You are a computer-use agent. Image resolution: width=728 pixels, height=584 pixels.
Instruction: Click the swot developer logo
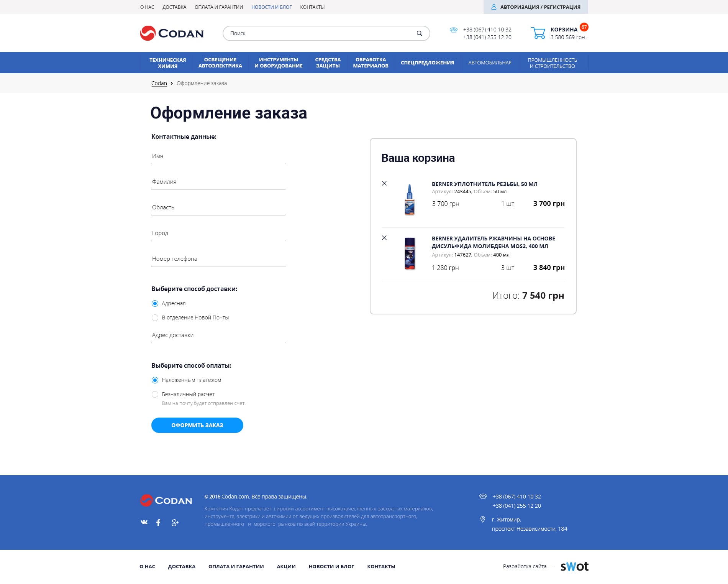pos(574,566)
